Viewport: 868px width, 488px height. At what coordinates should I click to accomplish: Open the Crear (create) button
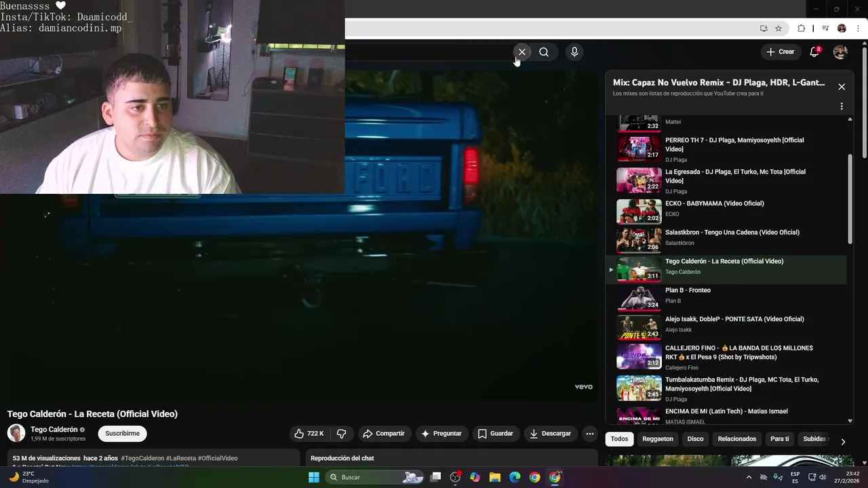coord(780,52)
